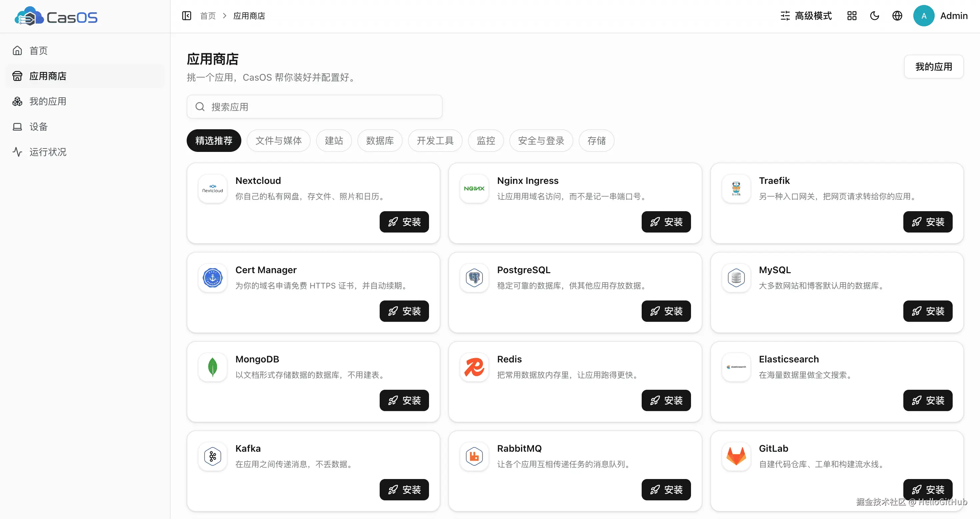Click the RabbitMQ app icon
The image size is (980, 519).
(x=474, y=456)
